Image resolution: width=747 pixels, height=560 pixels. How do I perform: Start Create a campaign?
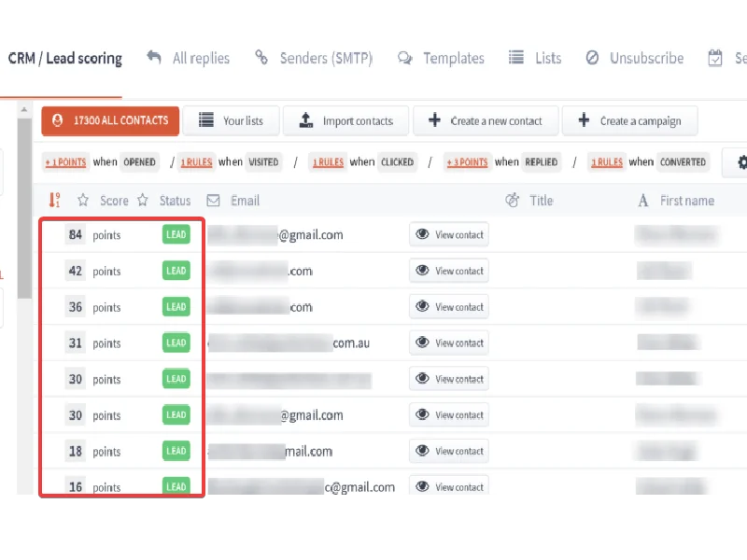pos(629,121)
